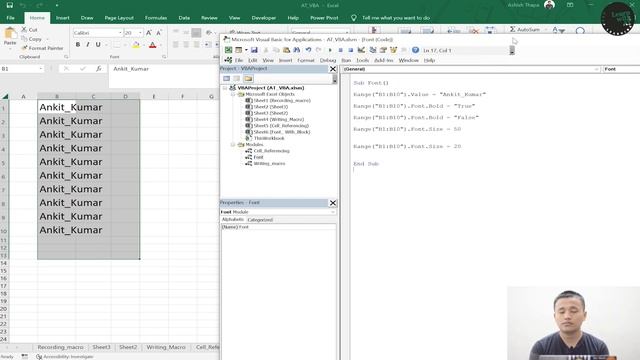This screenshot has height=360, width=640.
Task: Click the Break pause icon in VBA toolbar
Action: [x=340, y=50]
